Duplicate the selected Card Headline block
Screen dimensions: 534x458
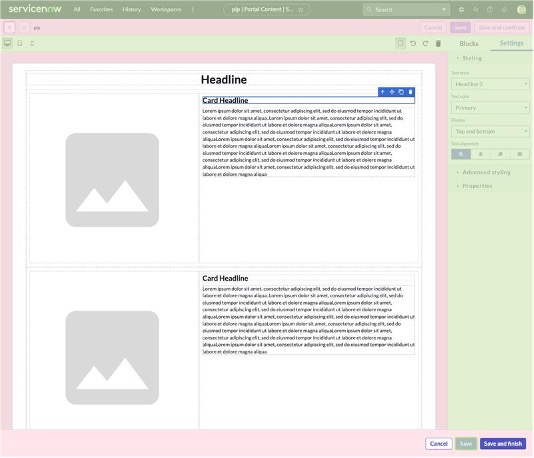401,92
